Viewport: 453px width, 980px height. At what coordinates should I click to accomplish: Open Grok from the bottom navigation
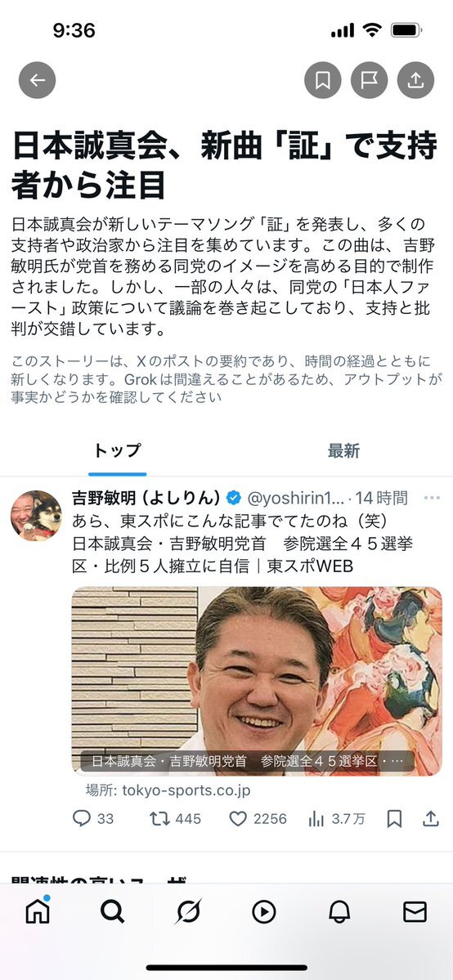188,912
